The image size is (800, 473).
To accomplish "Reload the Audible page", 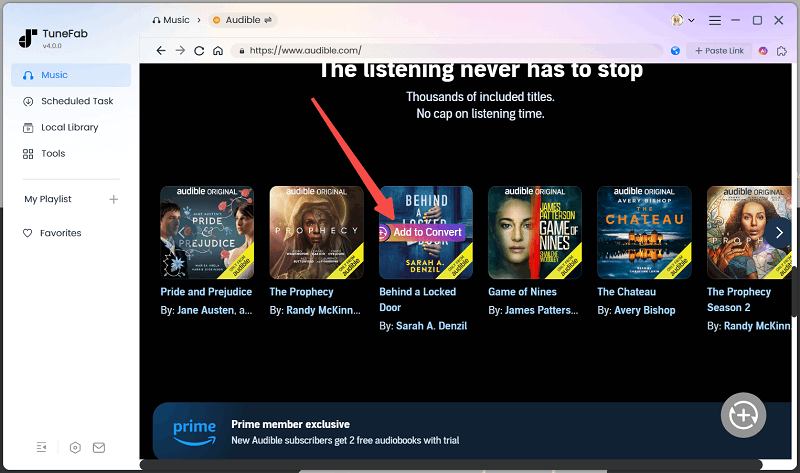I will (x=199, y=50).
